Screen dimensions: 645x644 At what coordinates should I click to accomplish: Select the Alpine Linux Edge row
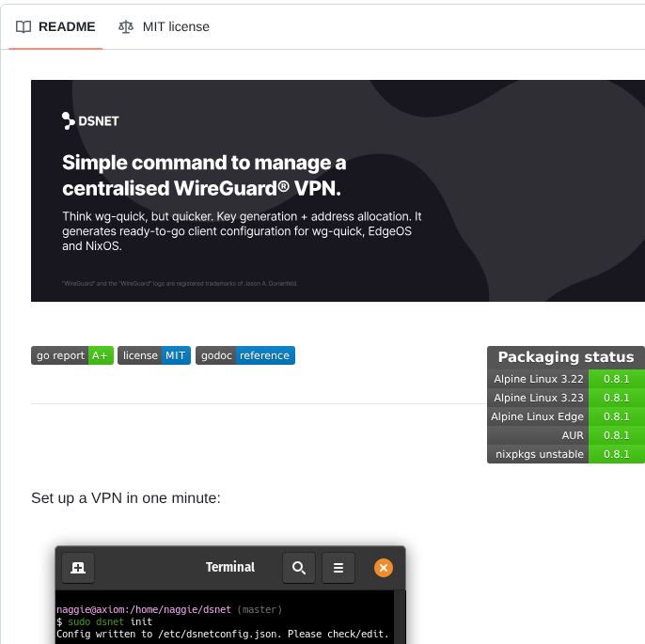coord(566,416)
